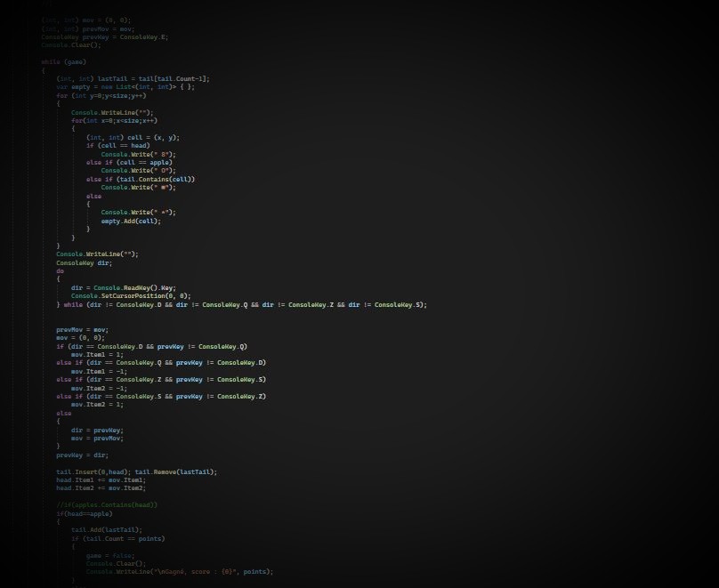Click the 'var empty = new List' declaration
Viewport: 719px width, 588px height.
pyautogui.click(x=125, y=87)
